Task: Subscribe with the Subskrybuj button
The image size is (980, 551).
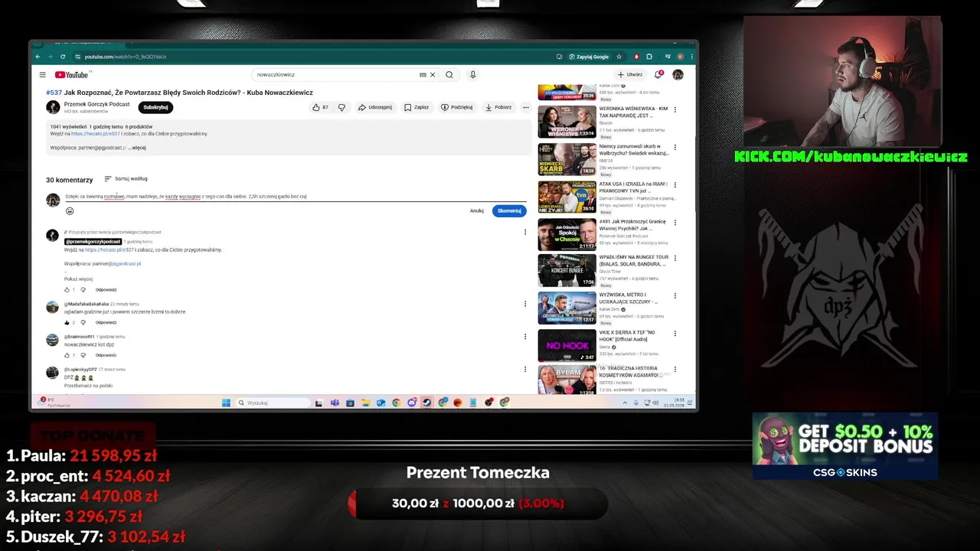Action: point(155,107)
